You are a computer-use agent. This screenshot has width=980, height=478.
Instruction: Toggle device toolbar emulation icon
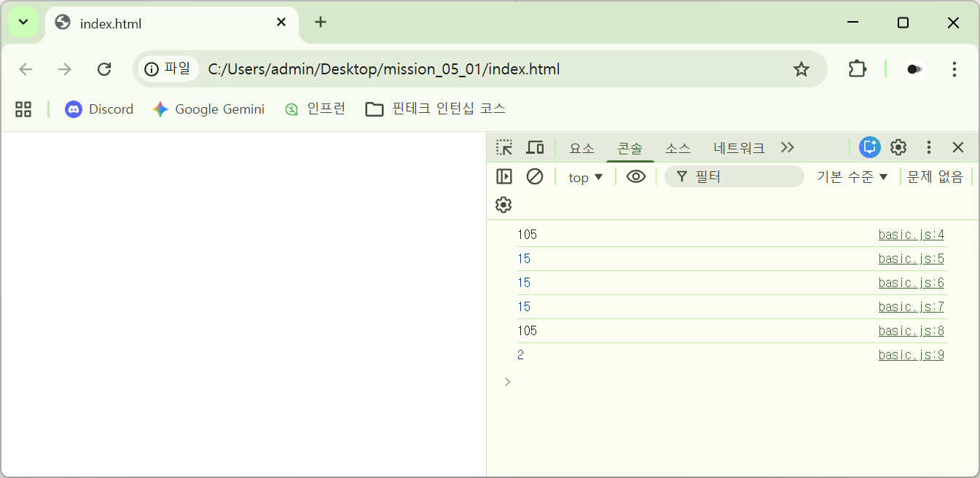[x=535, y=148]
